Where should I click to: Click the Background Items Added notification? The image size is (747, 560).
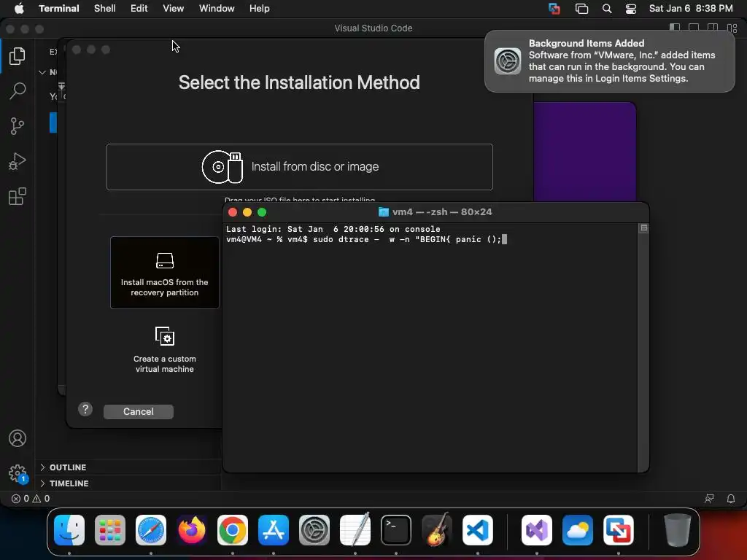click(x=610, y=61)
